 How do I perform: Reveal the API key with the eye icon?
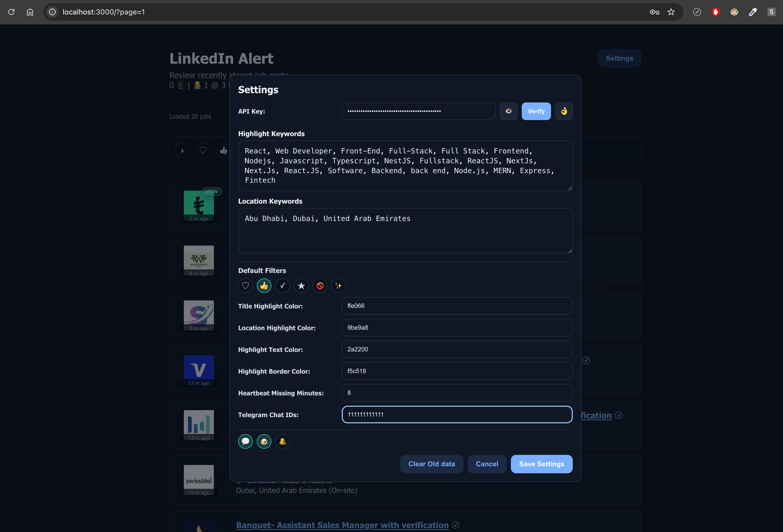click(509, 111)
